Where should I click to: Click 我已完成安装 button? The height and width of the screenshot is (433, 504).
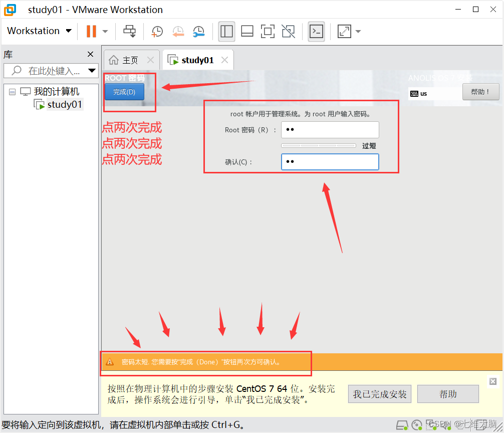click(380, 394)
